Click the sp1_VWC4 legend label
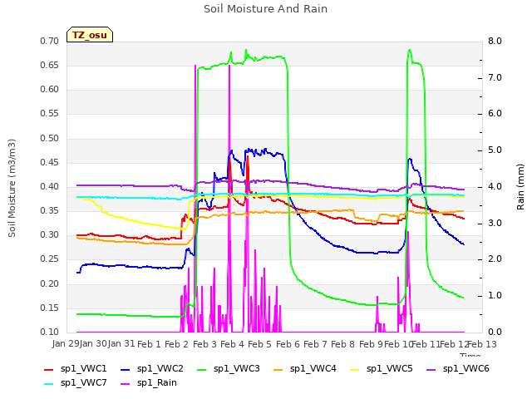This screenshot has height=399, width=532. click(313, 368)
